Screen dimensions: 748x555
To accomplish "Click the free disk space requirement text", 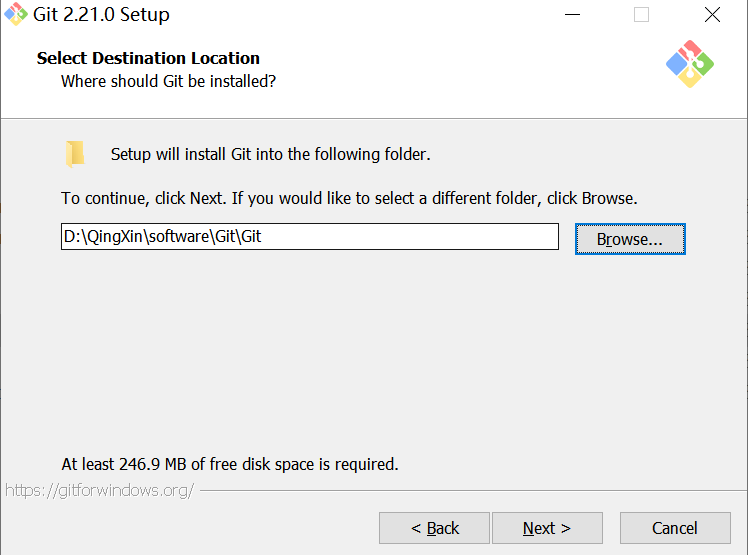I will click(230, 464).
